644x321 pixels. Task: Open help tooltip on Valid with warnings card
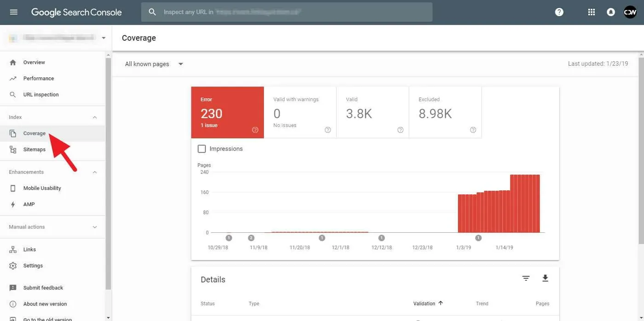328,130
